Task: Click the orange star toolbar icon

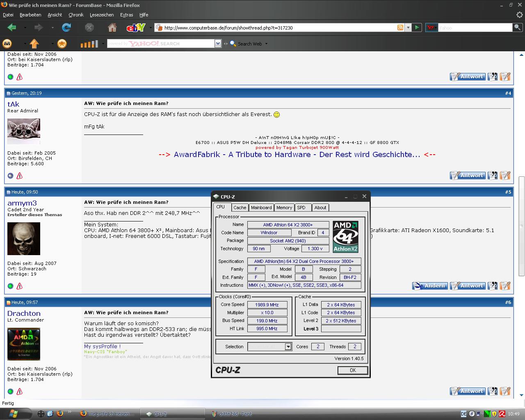Action: coord(62,43)
